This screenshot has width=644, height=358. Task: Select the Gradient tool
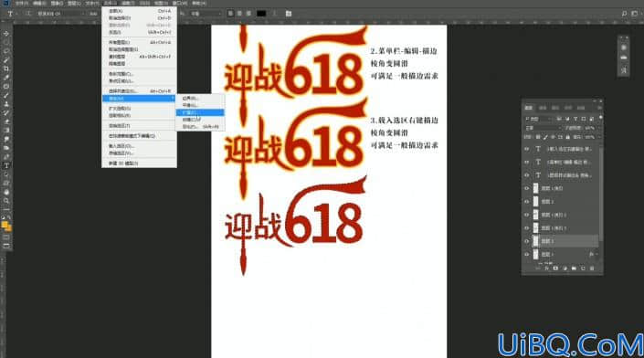(6, 131)
